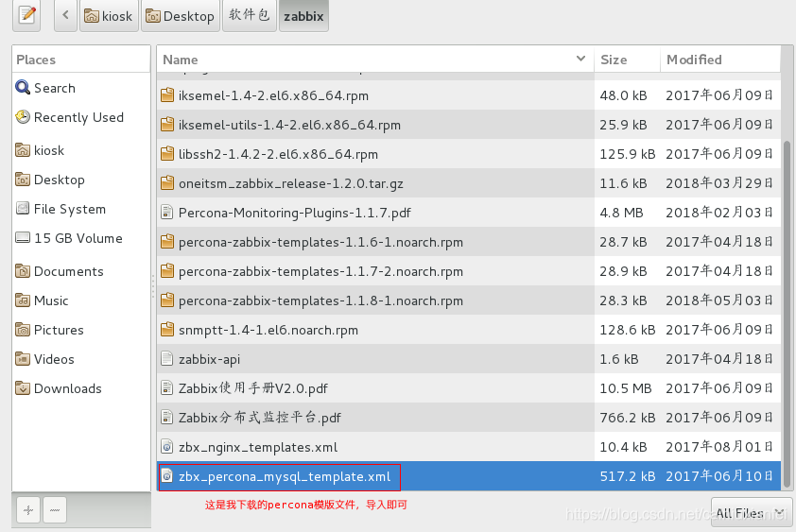
Task: Sort files by the Size column header
Action: (627, 60)
